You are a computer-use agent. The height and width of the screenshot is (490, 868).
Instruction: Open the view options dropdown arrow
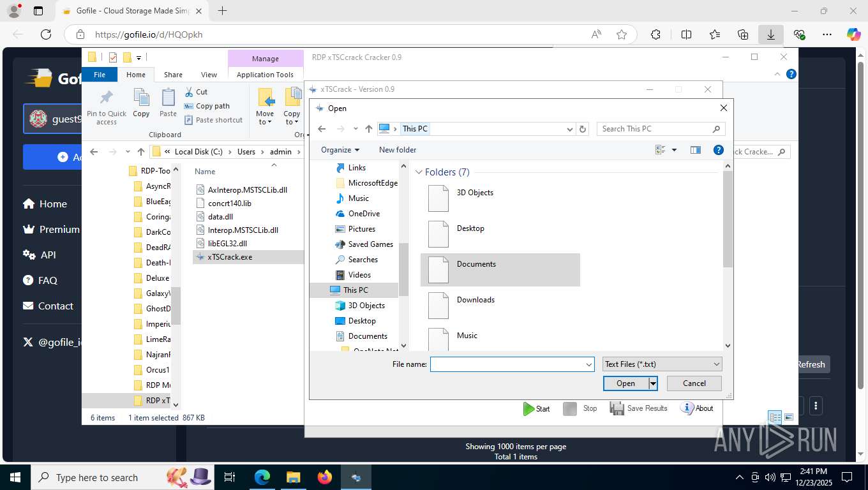[x=674, y=150]
